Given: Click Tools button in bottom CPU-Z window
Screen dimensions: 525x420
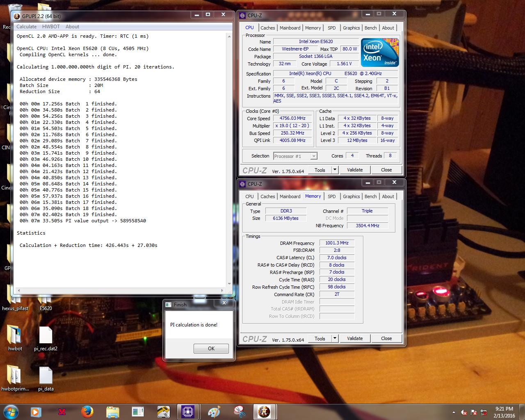Looking at the screenshot, I should tap(320, 338).
